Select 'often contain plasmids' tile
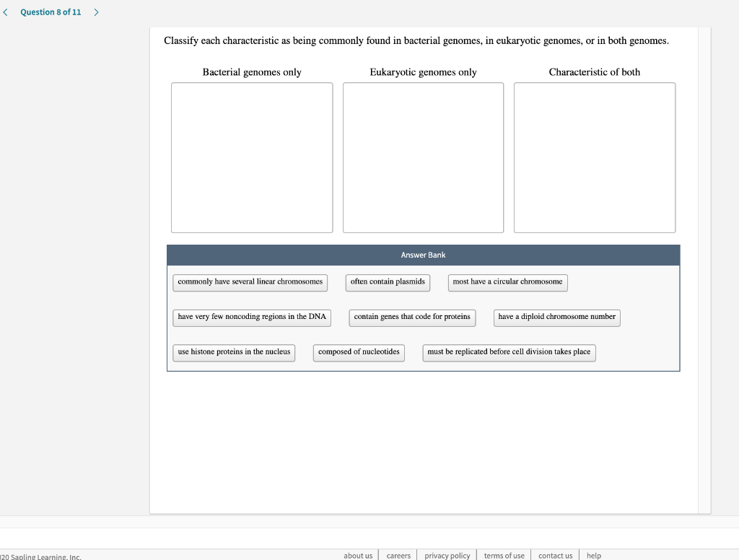Viewport: 739px width, 560px height. (388, 283)
